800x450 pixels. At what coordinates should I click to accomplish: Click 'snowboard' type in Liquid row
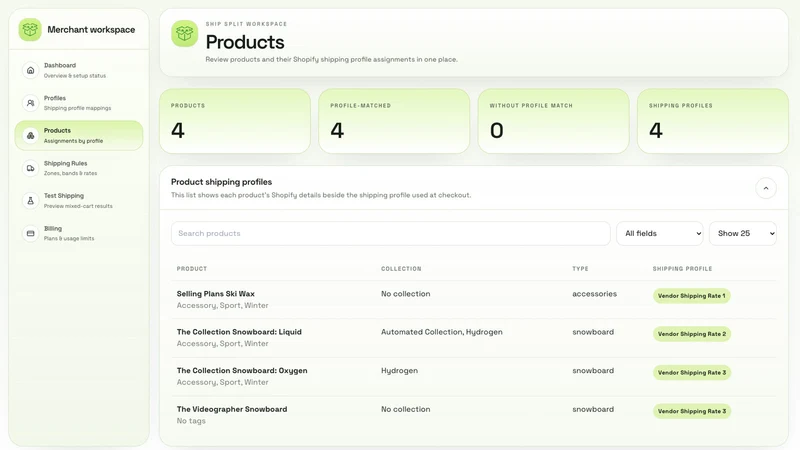point(593,332)
